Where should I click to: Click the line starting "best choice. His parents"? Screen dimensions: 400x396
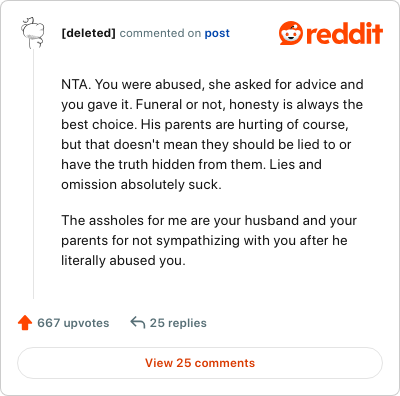click(205, 124)
